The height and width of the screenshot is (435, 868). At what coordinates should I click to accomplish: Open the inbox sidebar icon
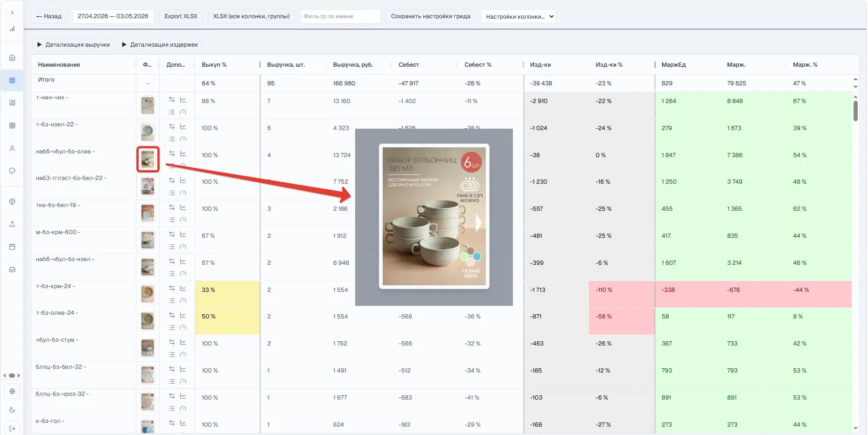[x=12, y=269]
